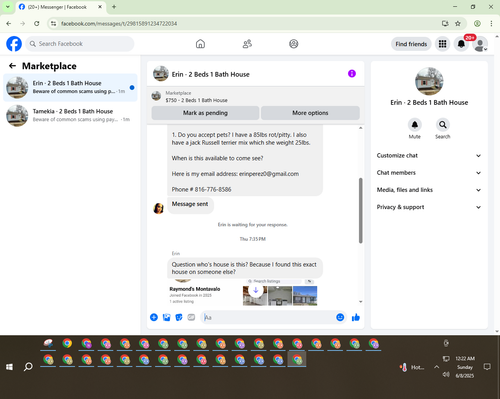Attach a file with the photo icon
Screen dimensions: 500x399
166,317
